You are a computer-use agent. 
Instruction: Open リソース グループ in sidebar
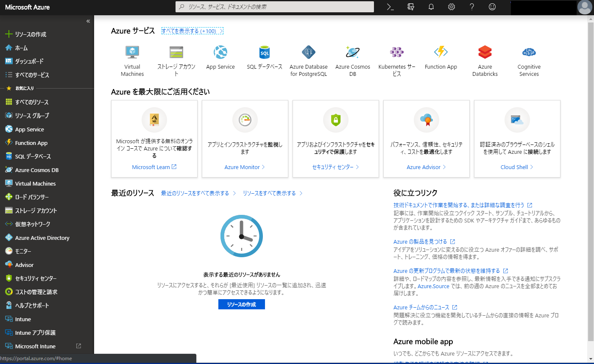point(47,116)
